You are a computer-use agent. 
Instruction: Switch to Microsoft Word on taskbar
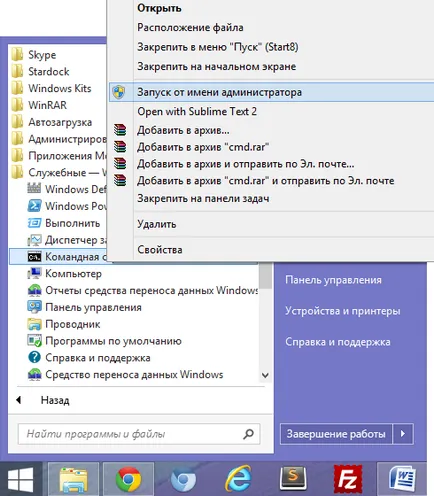point(402,479)
